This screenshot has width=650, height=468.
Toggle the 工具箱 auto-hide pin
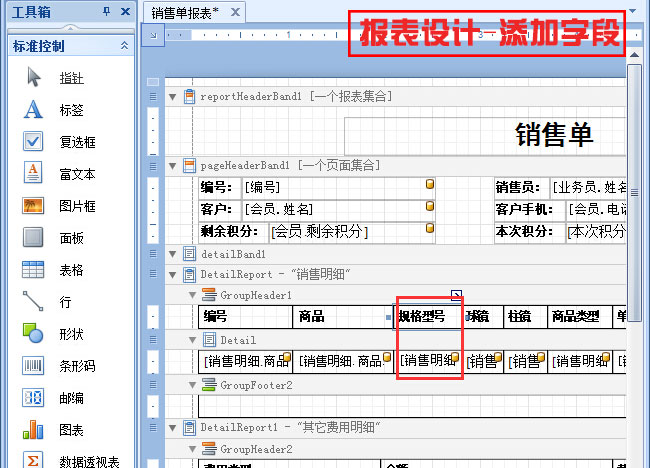point(107,12)
